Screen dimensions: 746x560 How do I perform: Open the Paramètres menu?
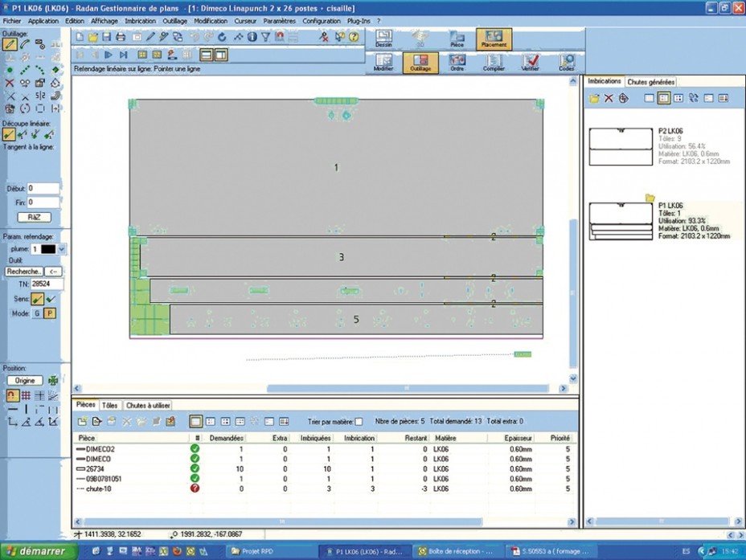pos(279,21)
